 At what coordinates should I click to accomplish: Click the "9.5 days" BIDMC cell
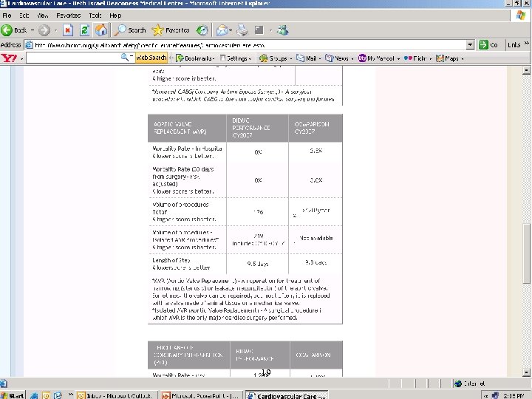pos(258,264)
